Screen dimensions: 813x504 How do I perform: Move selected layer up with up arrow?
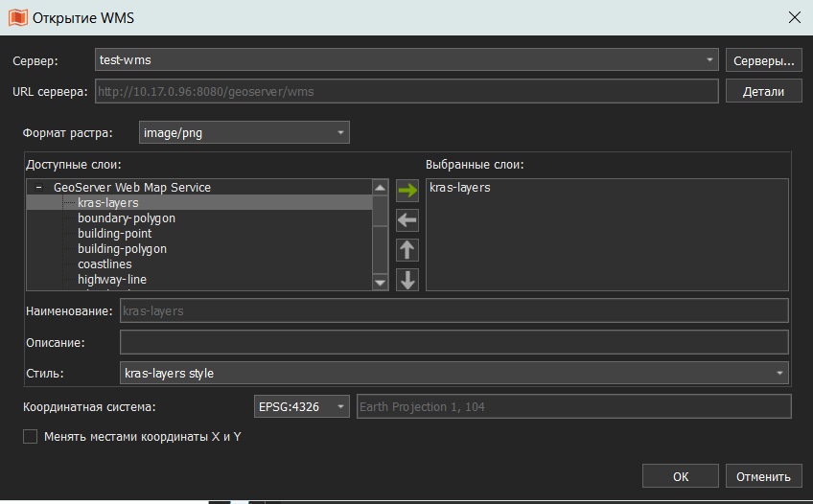point(407,250)
